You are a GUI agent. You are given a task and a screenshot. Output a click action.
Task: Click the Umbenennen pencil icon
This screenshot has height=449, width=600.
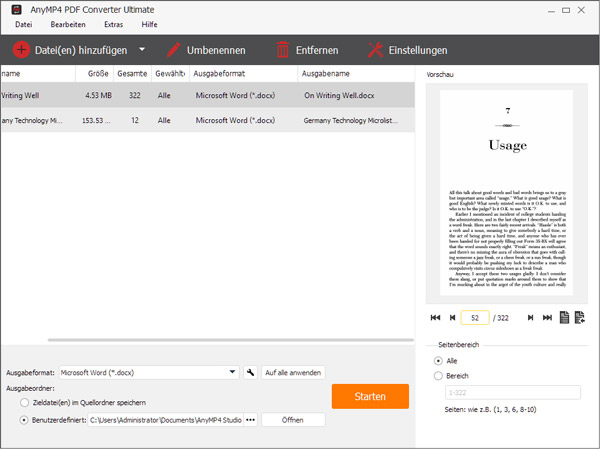pos(173,50)
